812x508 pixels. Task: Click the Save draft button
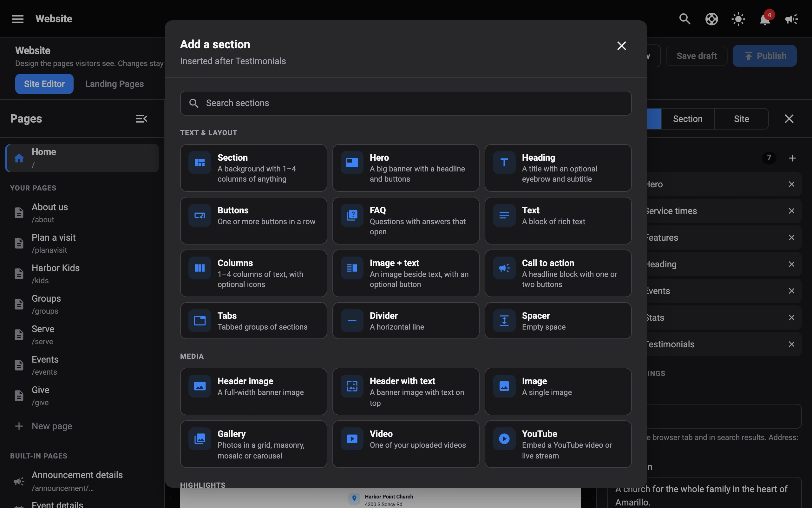[697, 56]
